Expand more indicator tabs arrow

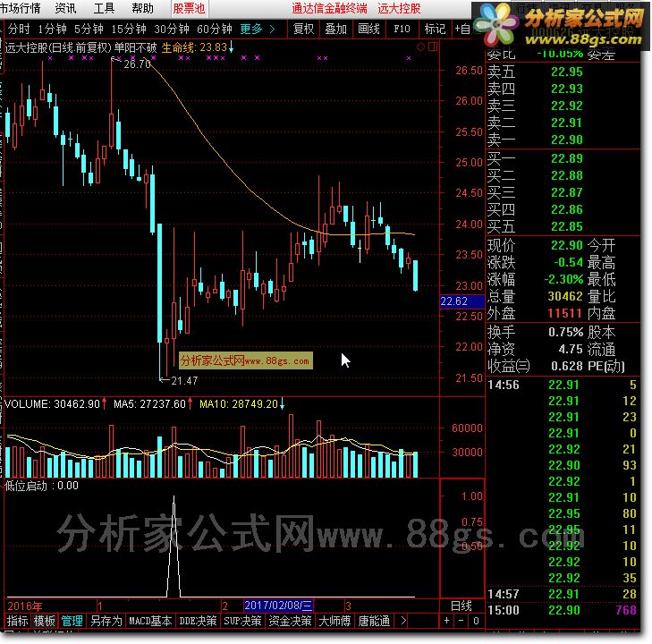coord(403,621)
